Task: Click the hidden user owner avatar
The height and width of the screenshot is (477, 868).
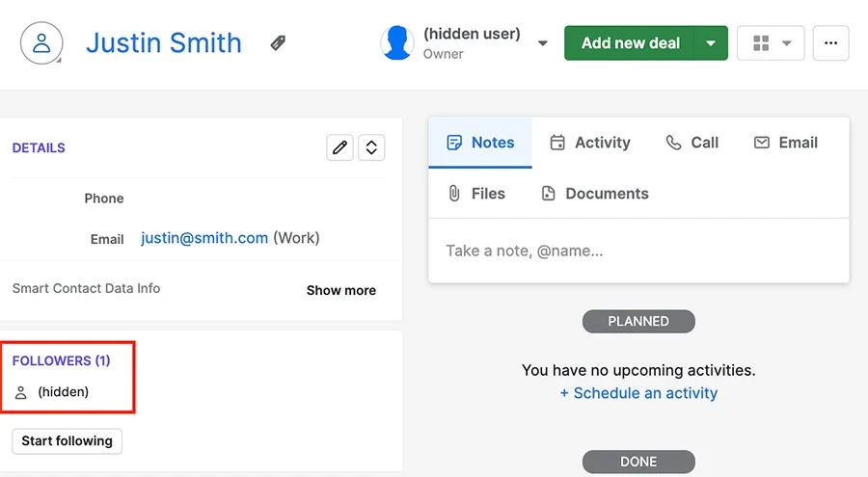Action: point(397,43)
